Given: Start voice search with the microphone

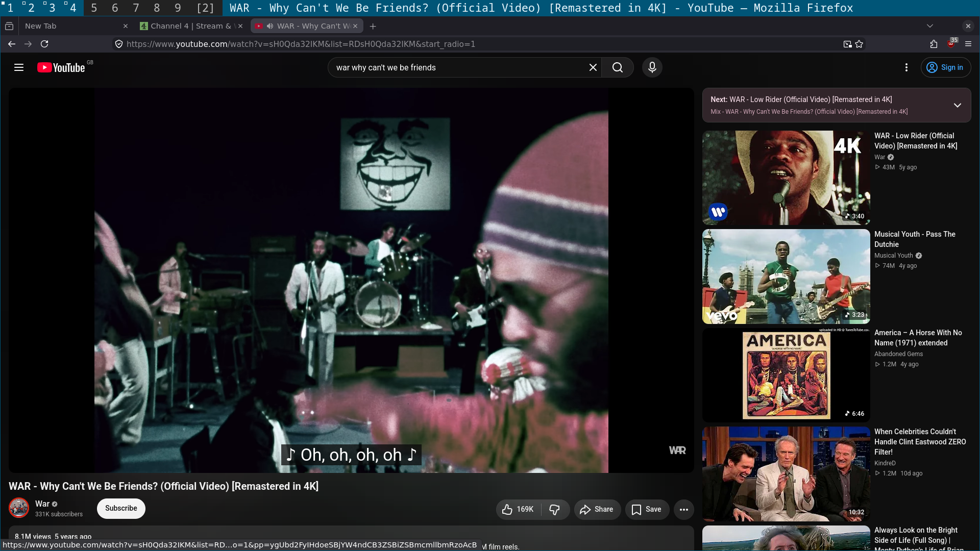Looking at the screenshot, I should click(652, 67).
